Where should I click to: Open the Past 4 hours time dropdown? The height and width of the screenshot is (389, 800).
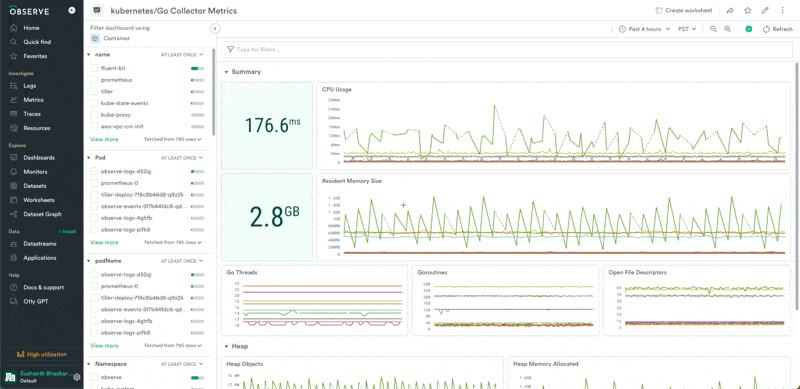pyautogui.click(x=644, y=29)
